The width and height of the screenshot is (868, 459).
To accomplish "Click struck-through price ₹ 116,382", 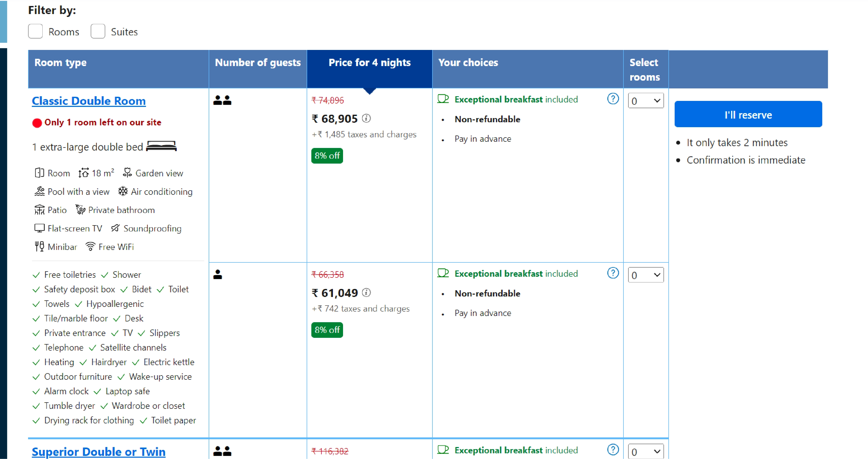I will tap(330, 451).
